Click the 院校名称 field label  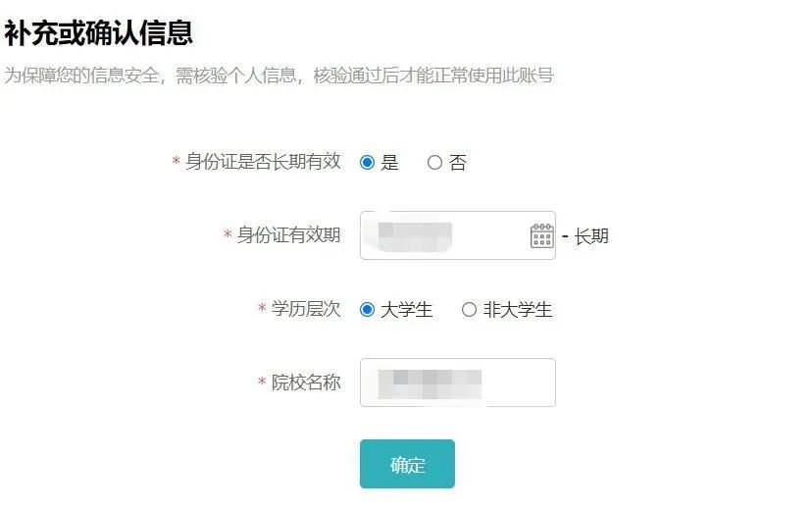pos(306,382)
